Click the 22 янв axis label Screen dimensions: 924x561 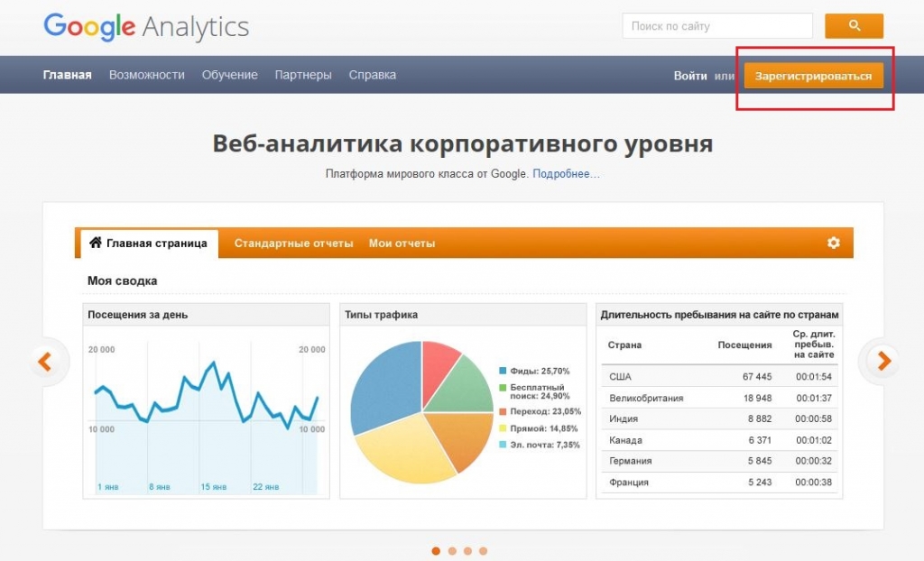coord(266,487)
